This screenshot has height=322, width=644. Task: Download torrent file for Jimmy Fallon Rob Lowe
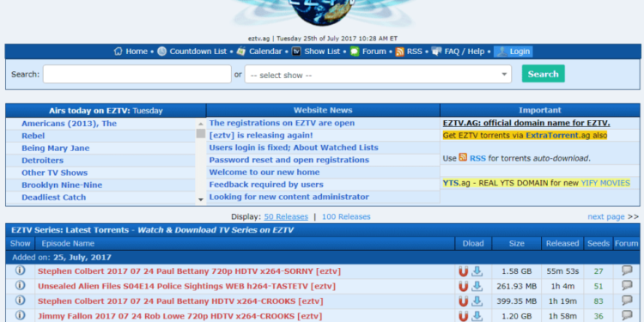tap(477, 316)
